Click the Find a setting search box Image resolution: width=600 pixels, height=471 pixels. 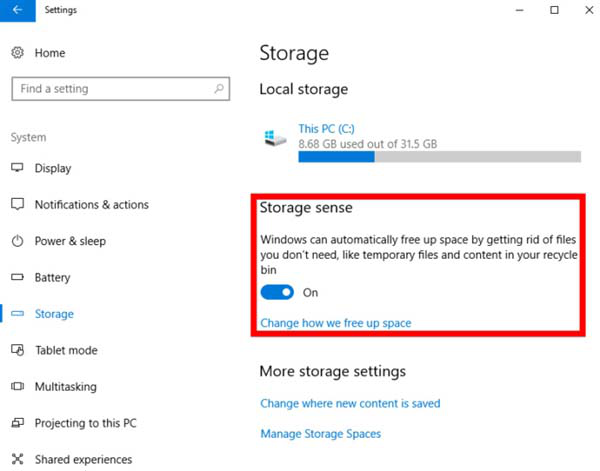click(x=110, y=89)
